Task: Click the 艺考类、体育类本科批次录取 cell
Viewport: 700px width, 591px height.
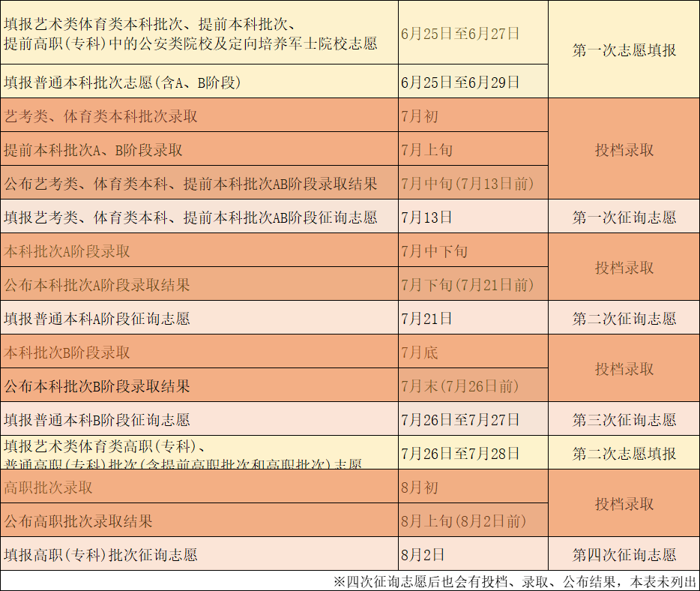Action: point(101,116)
